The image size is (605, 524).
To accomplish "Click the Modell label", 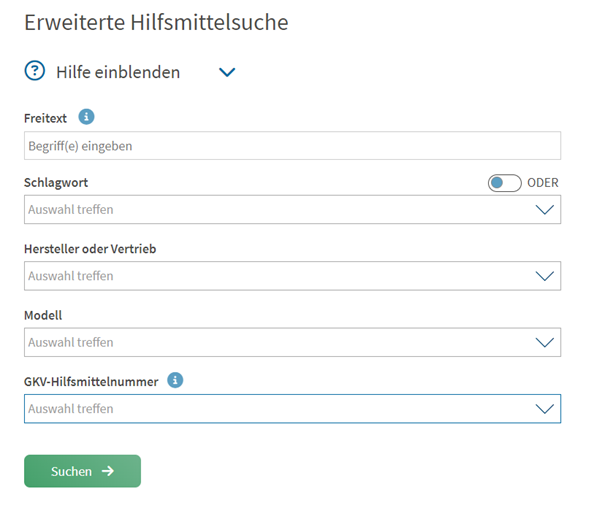I will tap(43, 315).
